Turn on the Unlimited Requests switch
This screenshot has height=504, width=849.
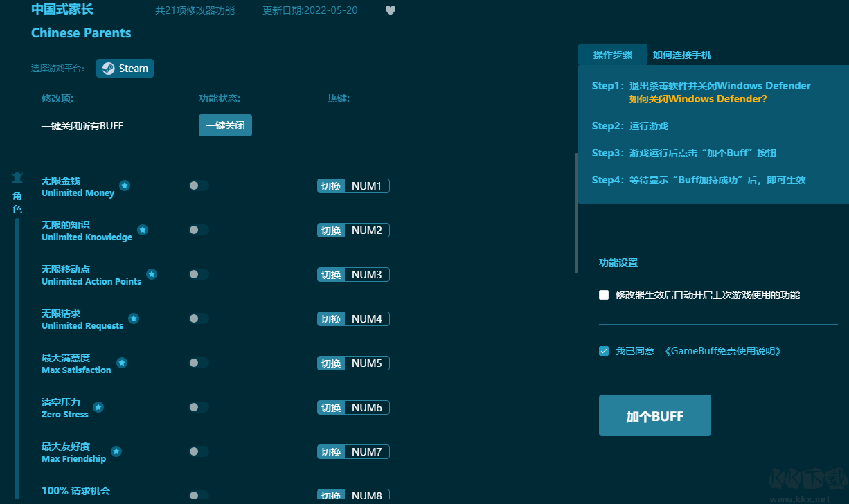[x=199, y=318]
